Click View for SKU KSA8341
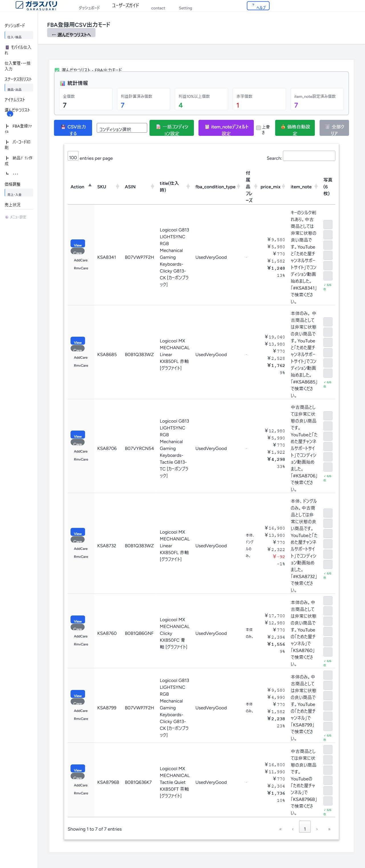Image resolution: width=365 pixels, height=868 pixels. click(78, 244)
